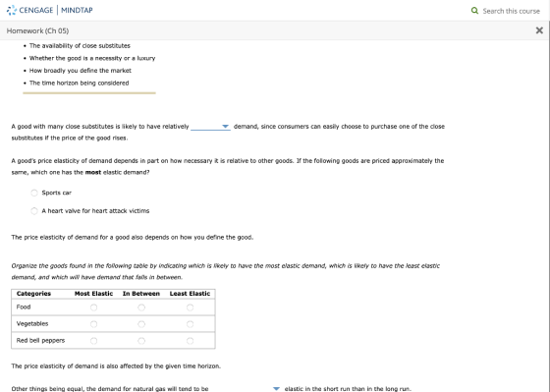
Task: Mark Red bell peppers as Least Elastic
Action: pyautogui.click(x=190, y=341)
